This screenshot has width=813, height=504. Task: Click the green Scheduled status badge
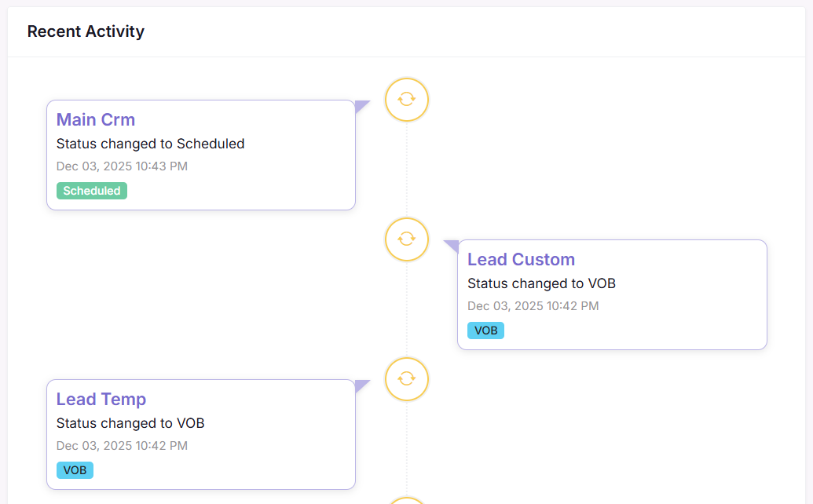tap(92, 191)
